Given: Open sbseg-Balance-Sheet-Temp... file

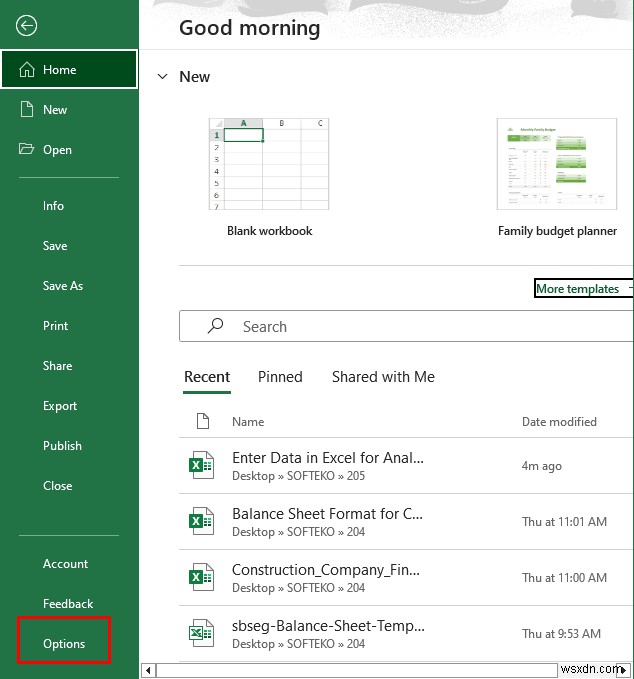Looking at the screenshot, I should [406, 634].
